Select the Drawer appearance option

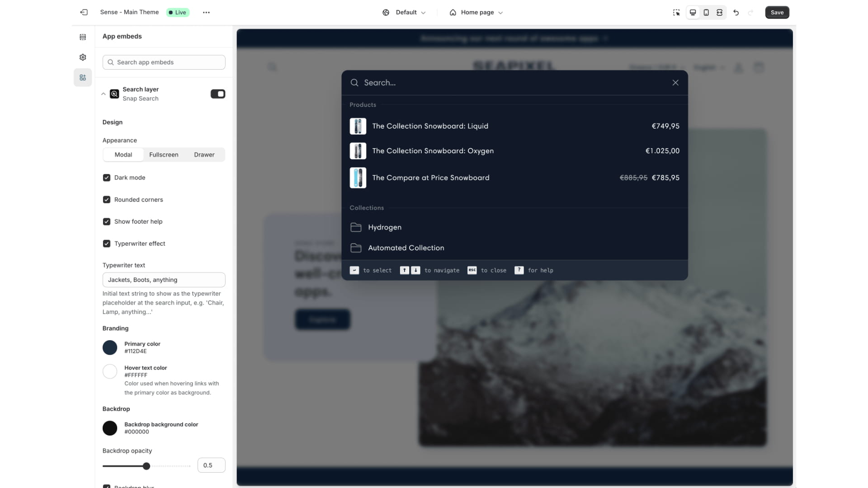(204, 155)
